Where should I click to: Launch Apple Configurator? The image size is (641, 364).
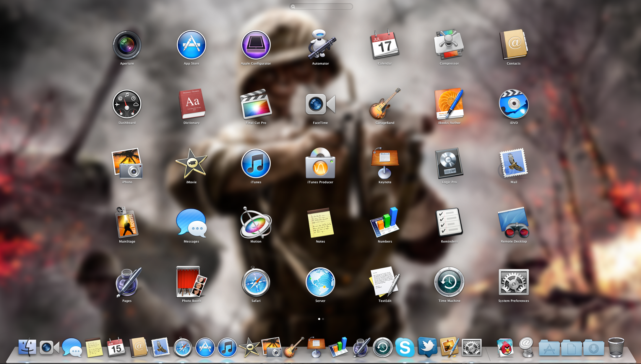click(x=256, y=45)
